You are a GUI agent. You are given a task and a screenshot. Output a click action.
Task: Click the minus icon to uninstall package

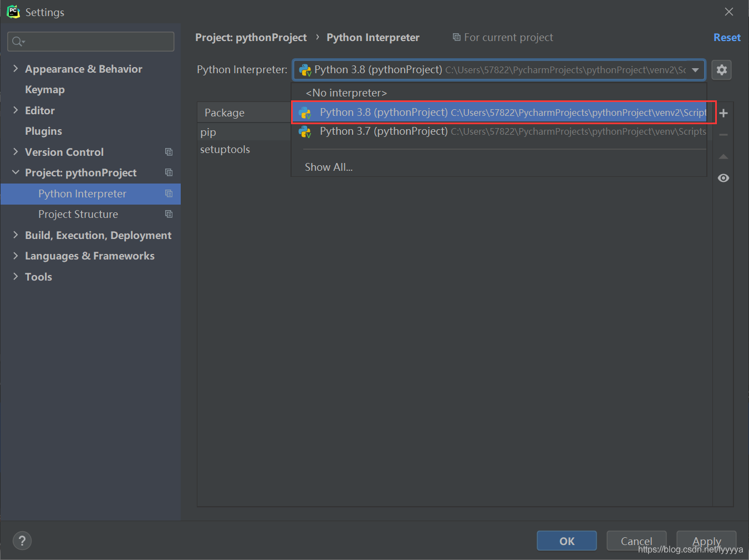click(723, 135)
